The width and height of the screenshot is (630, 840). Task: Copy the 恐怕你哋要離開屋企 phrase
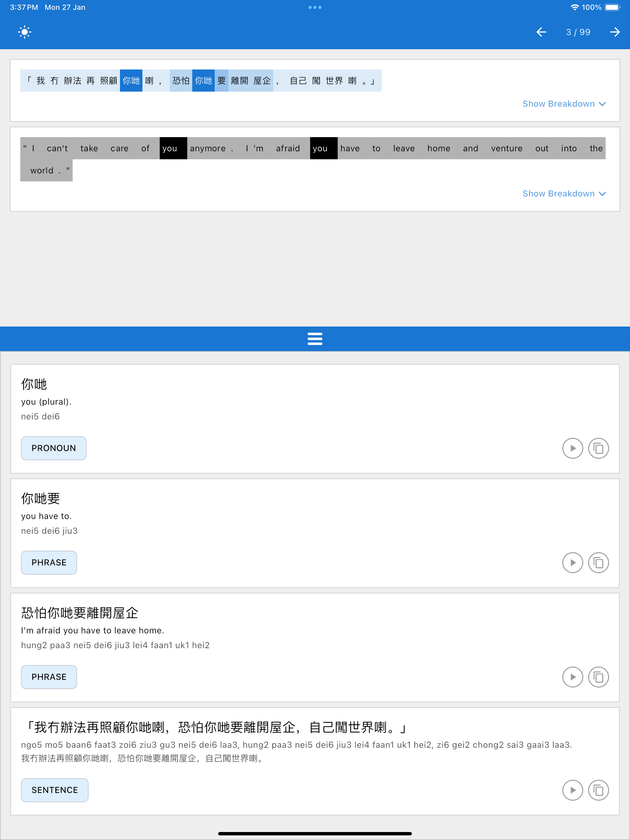click(598, 677)
